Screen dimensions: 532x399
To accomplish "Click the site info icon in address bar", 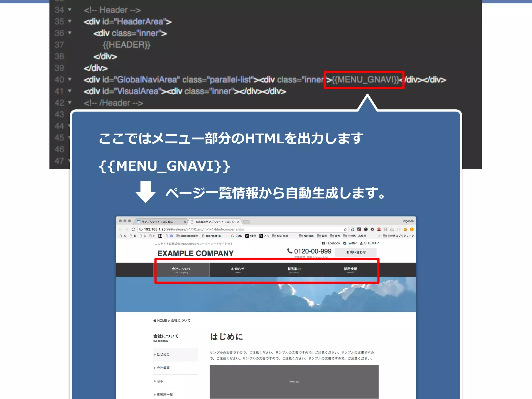I will [141, 229].
